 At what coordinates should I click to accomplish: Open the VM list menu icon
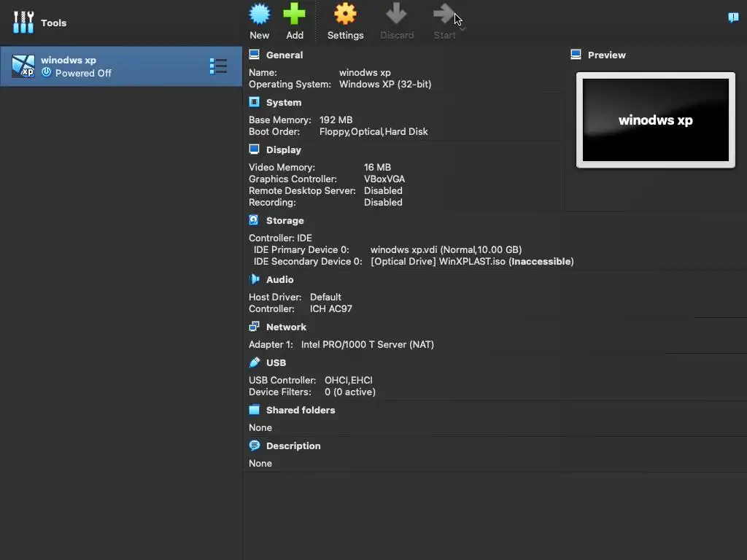pyautogui.click(x=218, y=66)
